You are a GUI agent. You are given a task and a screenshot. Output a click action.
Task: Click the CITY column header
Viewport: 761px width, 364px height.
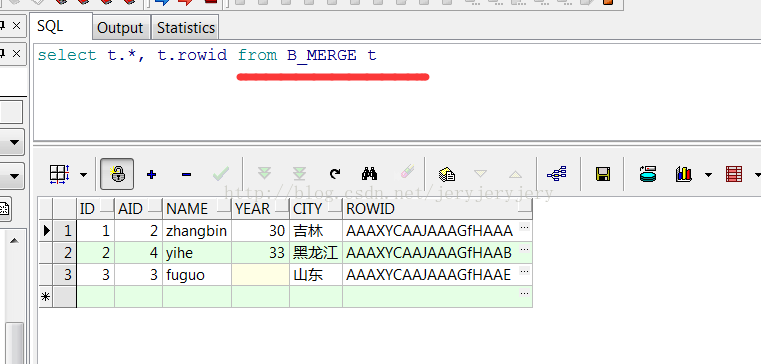[x=316, y=209]
